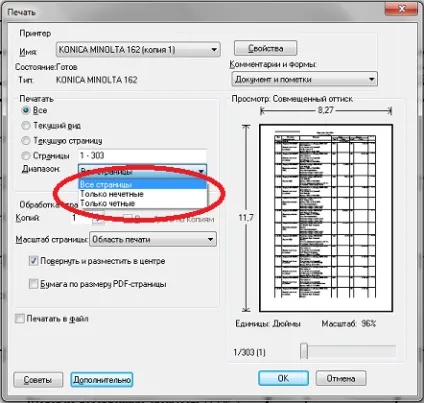Choose the 'Текущий вид' radio option
This screenshot has height=403, width=424.
pos(26,126)
